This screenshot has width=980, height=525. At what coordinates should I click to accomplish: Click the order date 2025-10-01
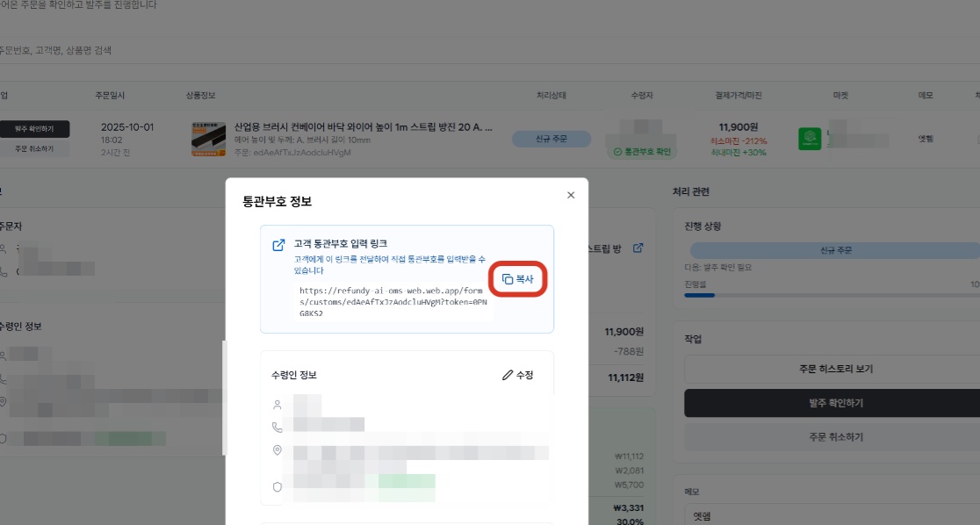tap(127, 127)
